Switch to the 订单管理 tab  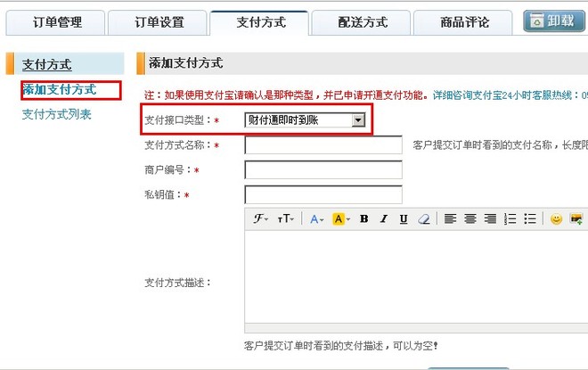click(57, 22)
